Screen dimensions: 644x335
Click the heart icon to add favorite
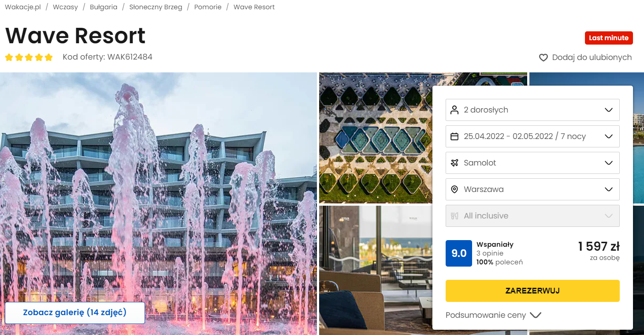click(543, 58)
